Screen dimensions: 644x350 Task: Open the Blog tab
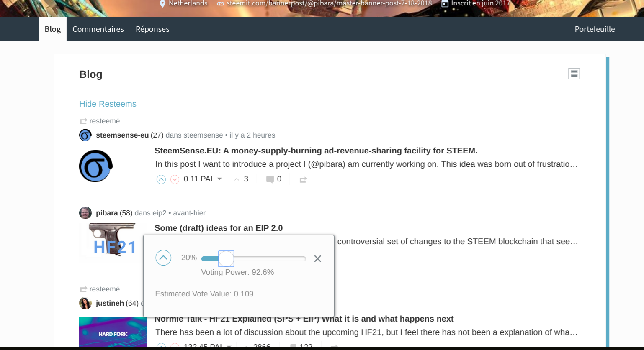click(x=53, y=29)
